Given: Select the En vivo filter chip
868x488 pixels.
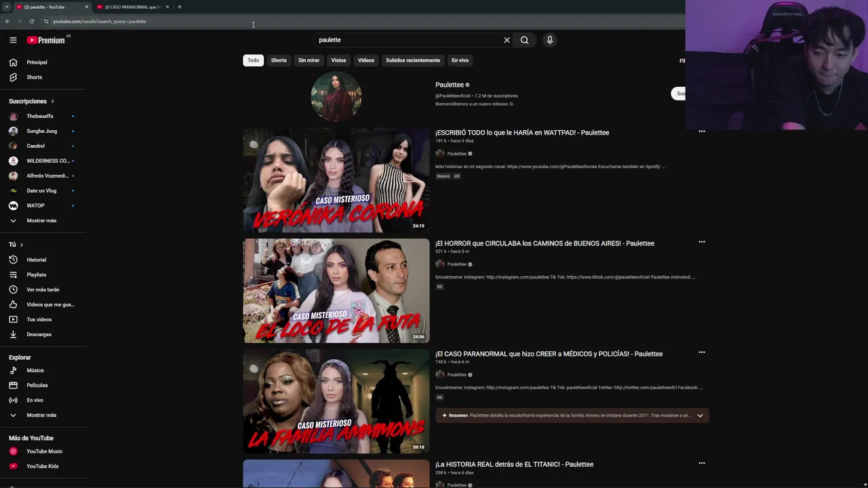Looking at the screenshot, I should [x=460, y=60].
